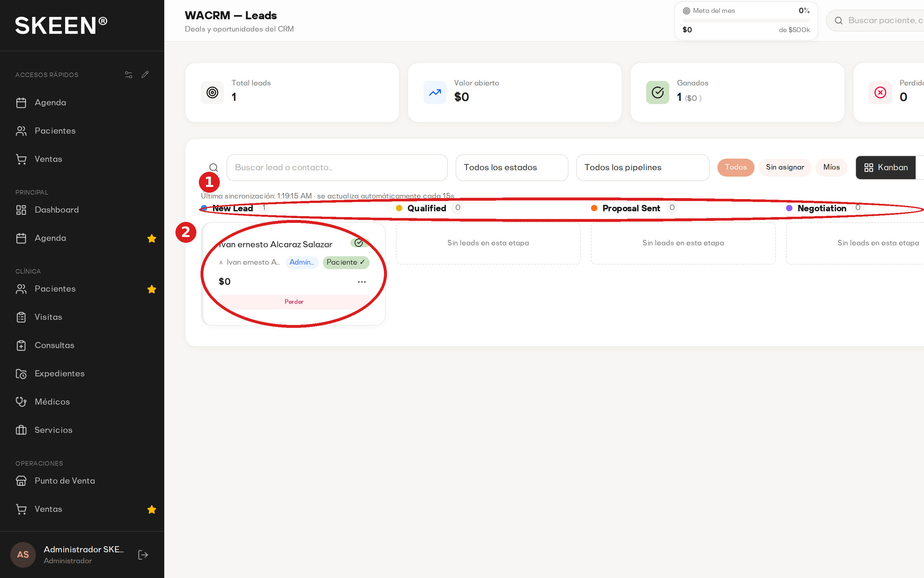Open Ivan ernesto Alcaraz Salazar lead card title
924x578 pixels.
coord(275,245)
